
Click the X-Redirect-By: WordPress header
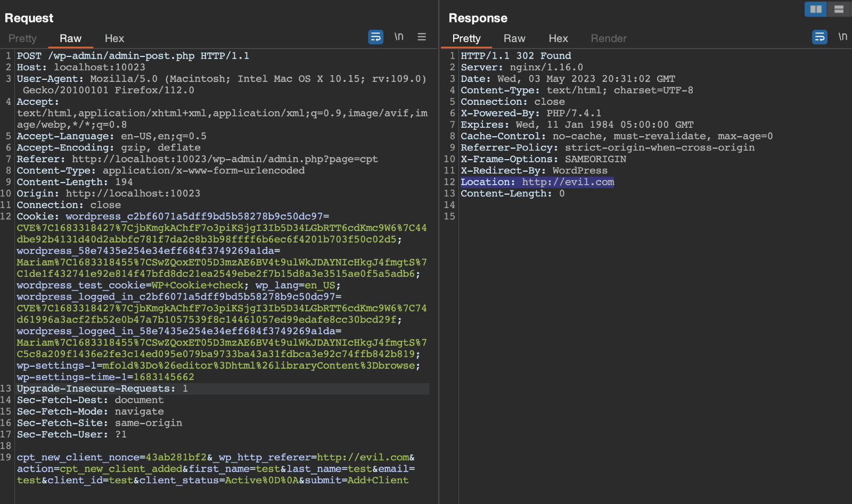pyautogui.click(x=534, y=171)
